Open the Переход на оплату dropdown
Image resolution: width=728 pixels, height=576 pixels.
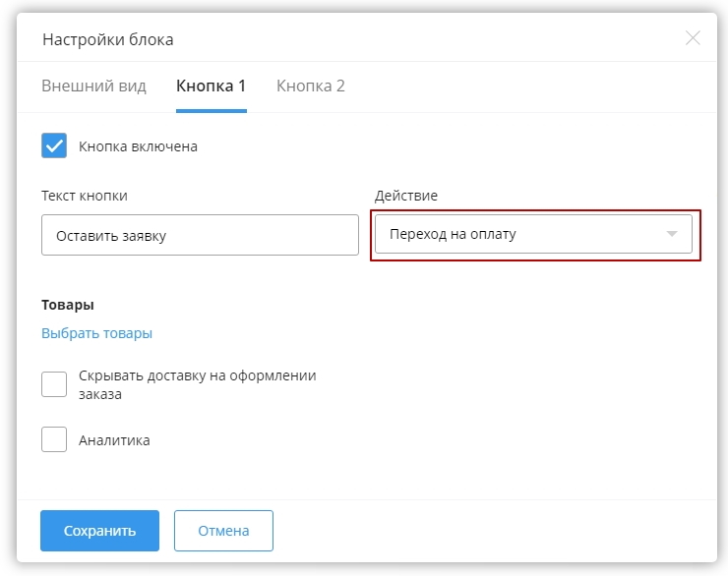pos(521,235)
